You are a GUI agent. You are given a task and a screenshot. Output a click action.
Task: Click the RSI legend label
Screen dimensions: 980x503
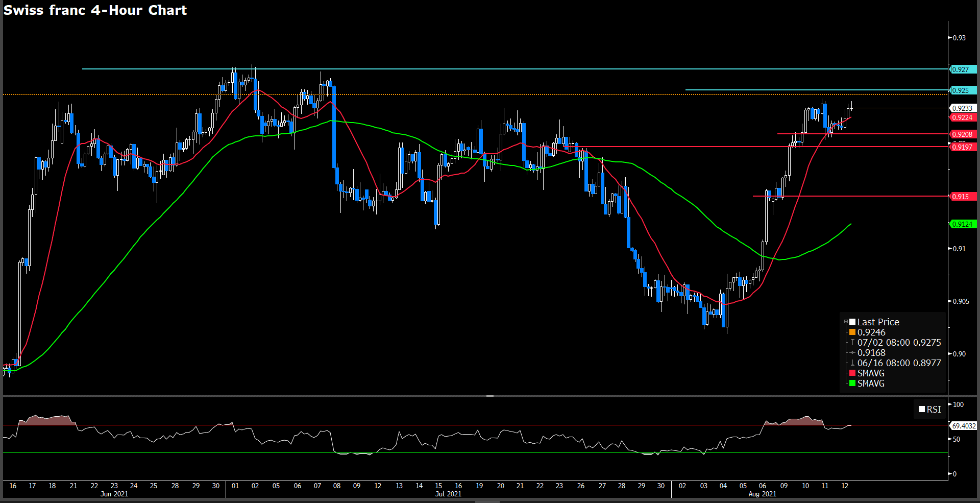point(934,410)
